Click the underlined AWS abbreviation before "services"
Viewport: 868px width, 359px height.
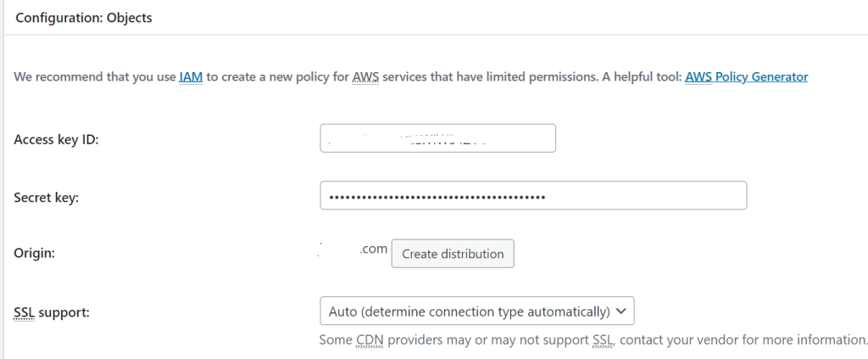coord(367,77)
